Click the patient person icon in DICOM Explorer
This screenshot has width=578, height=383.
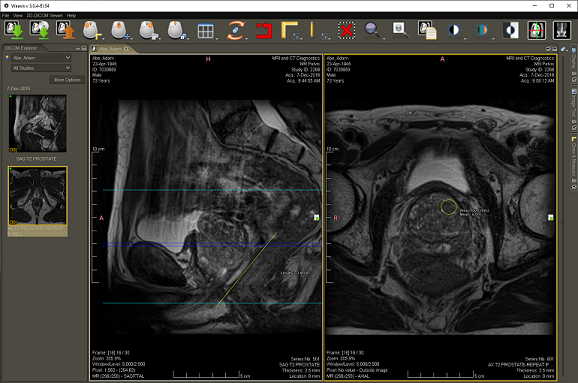[7, 58]
